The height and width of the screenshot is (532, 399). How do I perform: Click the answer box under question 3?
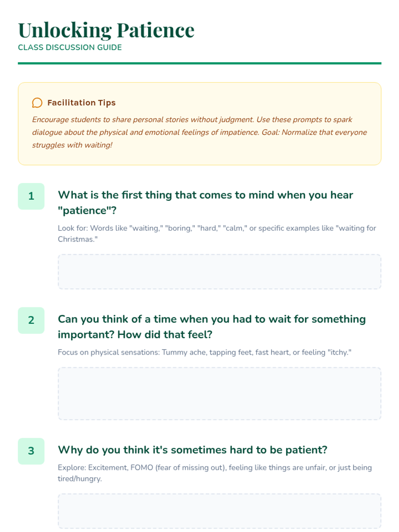tap(219, 511)
